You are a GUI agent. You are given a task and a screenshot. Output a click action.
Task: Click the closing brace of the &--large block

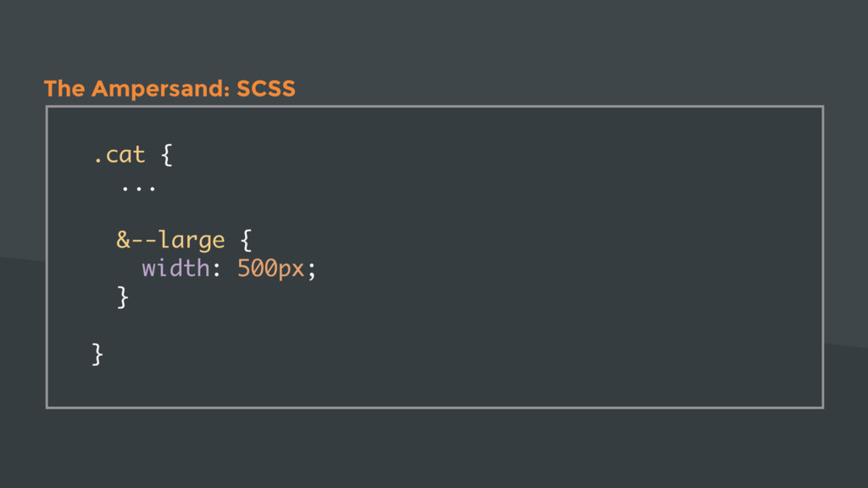click(x=122, y=297)
